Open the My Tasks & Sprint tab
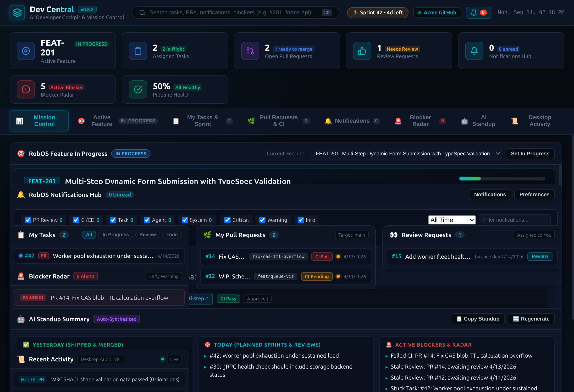 coord(203,121)
